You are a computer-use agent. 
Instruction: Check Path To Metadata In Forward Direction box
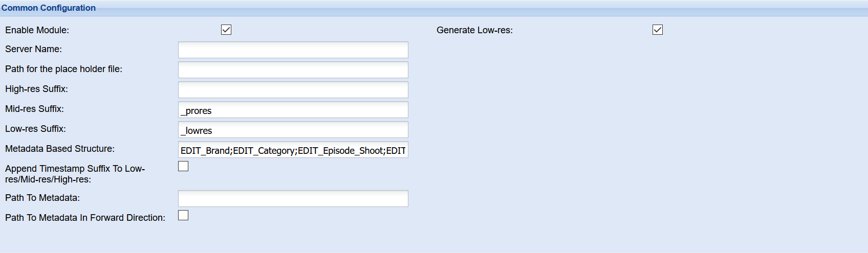[x=183, y=215]
